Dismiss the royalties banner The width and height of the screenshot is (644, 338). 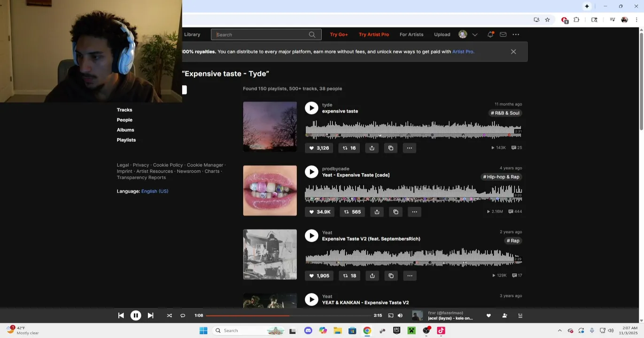click(513, 52)
